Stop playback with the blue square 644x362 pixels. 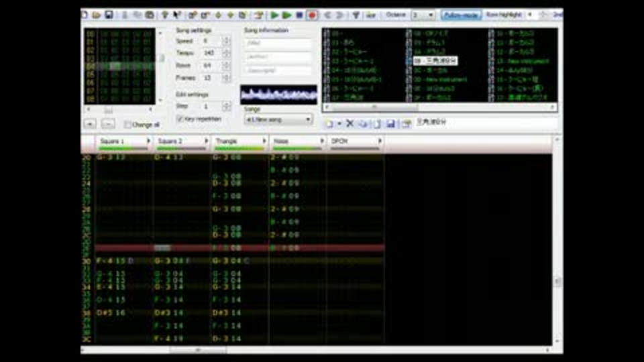299,15
